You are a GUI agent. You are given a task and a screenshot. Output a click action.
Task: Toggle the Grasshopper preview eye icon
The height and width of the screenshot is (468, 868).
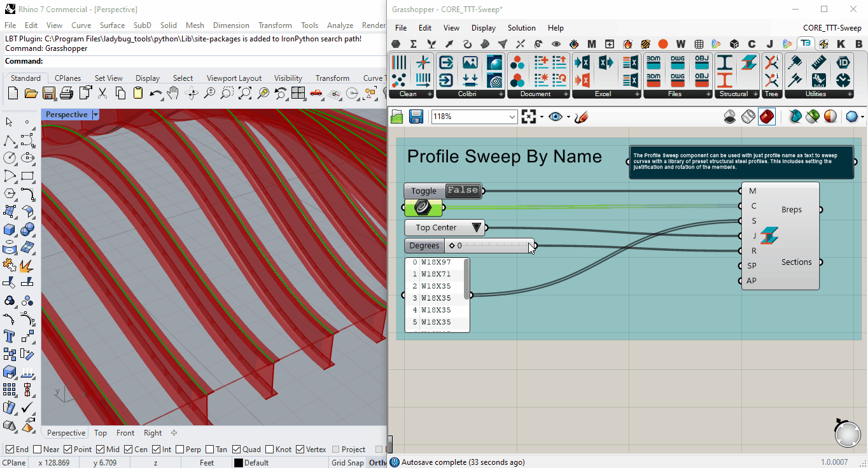pyautogui.click(x=556, y=117)
